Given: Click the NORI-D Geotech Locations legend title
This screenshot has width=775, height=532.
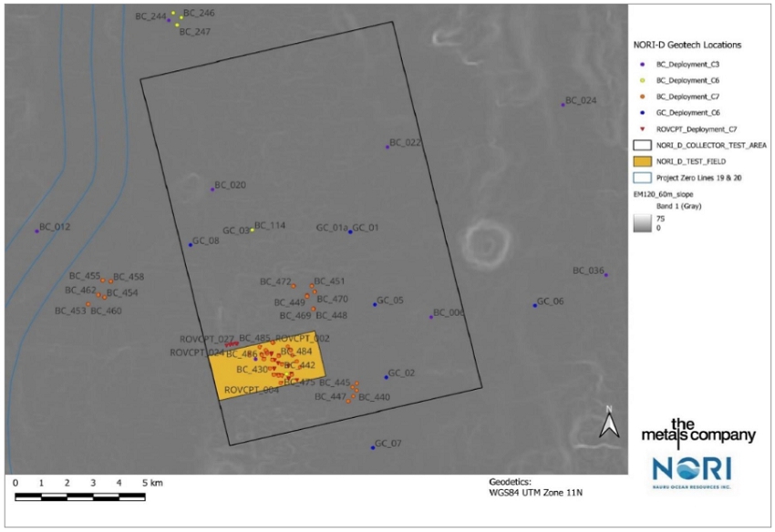Looking at the screenshot, I should tap(687, 45).
